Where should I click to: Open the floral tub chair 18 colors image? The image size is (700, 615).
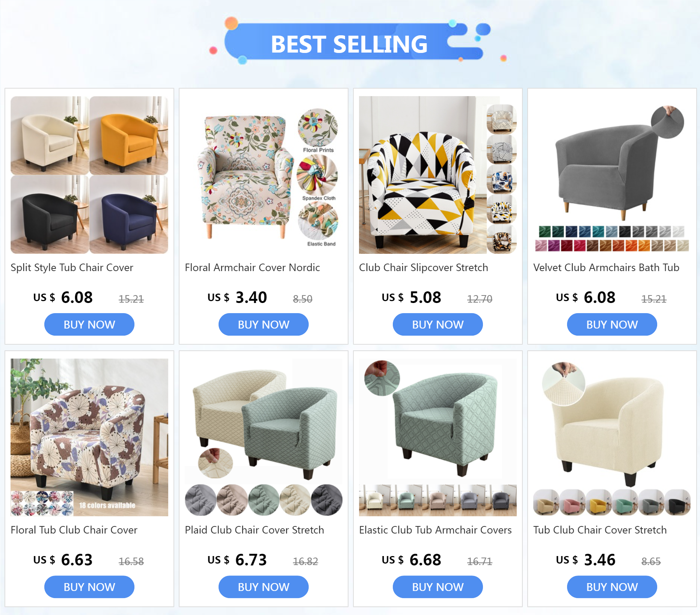[89, 437]
